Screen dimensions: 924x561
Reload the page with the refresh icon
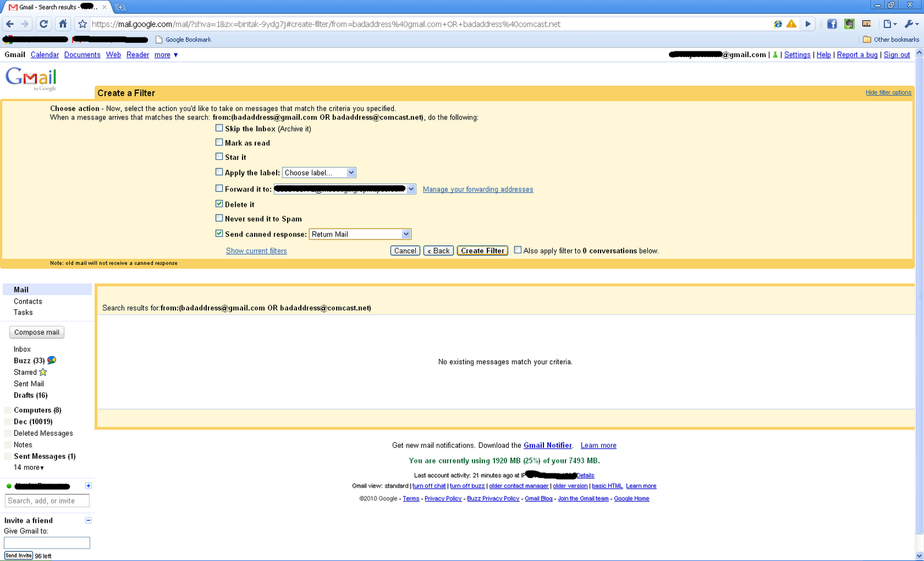point(43,24)
